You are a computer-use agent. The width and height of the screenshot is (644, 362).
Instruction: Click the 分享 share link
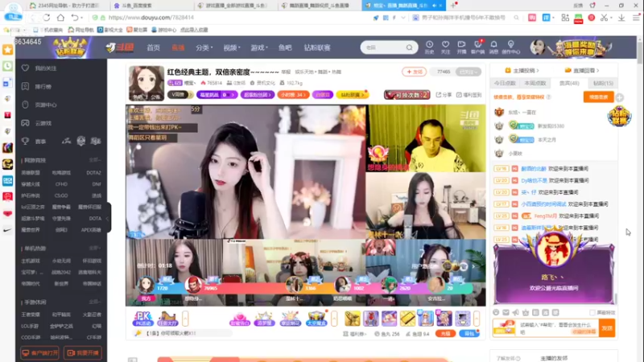point(444,95)
